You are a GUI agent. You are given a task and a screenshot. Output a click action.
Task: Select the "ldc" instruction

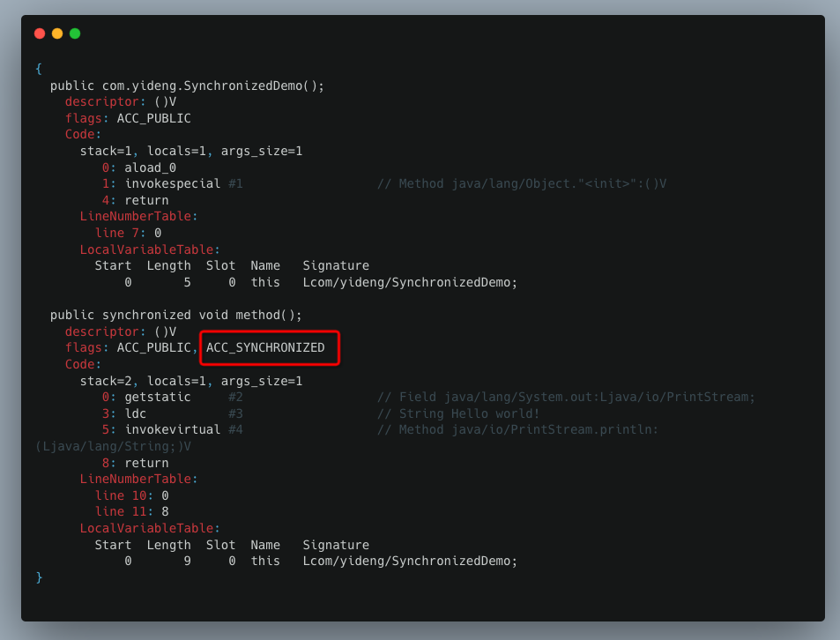pos(135,413)
